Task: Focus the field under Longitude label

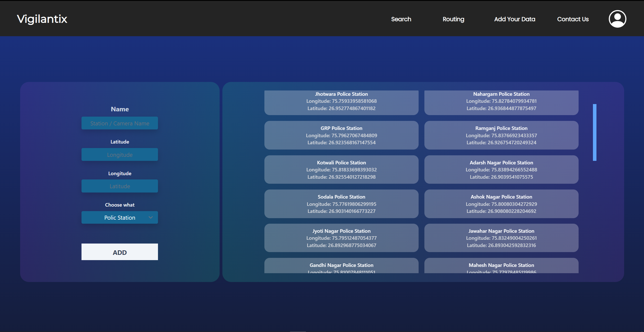Action: click(x=120, y=186)
